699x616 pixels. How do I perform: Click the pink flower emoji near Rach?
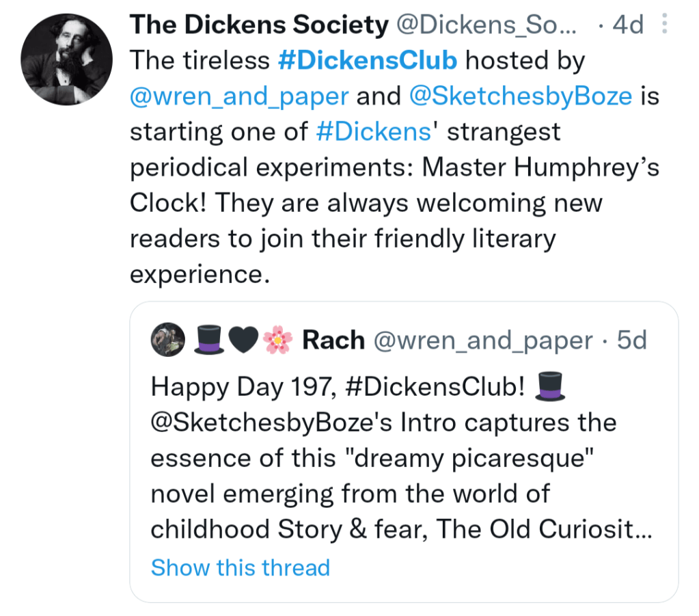pos(277,340)
